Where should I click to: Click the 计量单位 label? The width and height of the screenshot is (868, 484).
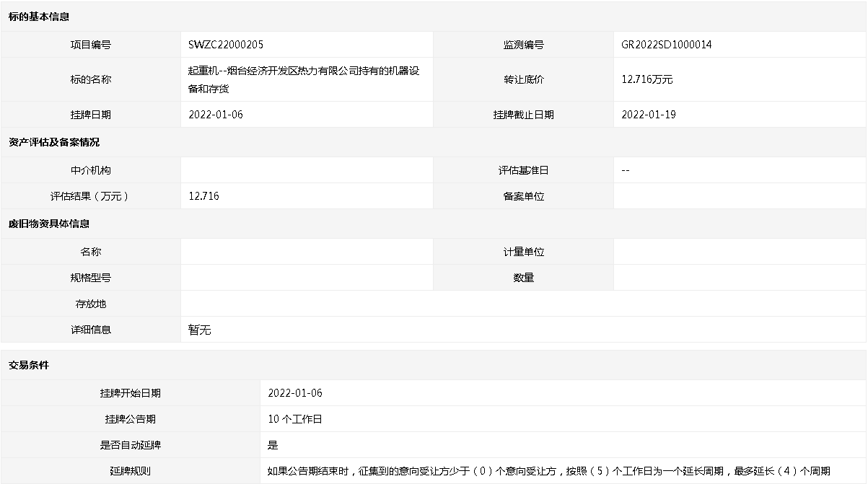coord(524,252)
